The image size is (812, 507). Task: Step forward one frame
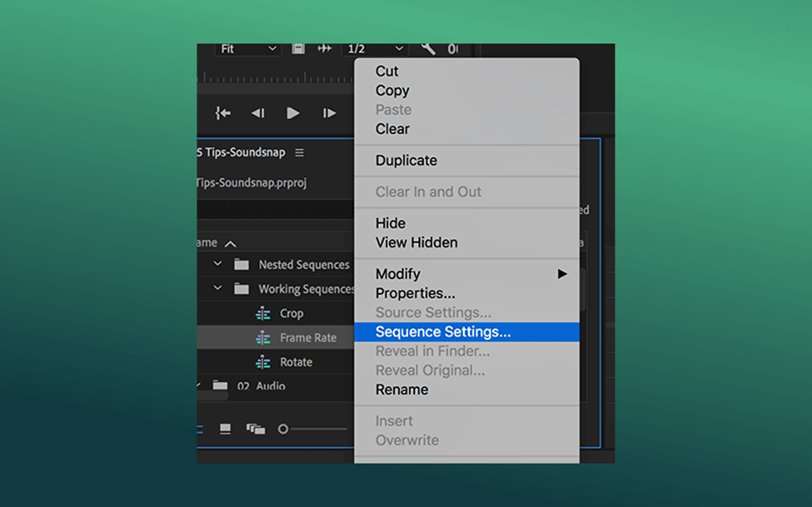pos(329,113)
